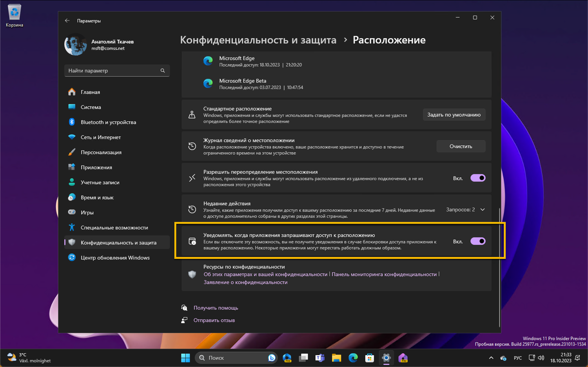Disable the location request notification toggle
The width and height of the screenshot is (588, 367).
[x=478, y=241]
